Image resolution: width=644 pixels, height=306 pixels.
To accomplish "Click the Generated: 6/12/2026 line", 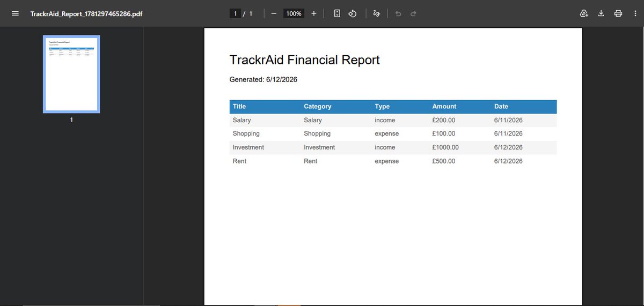I will (x=264, y=80).
